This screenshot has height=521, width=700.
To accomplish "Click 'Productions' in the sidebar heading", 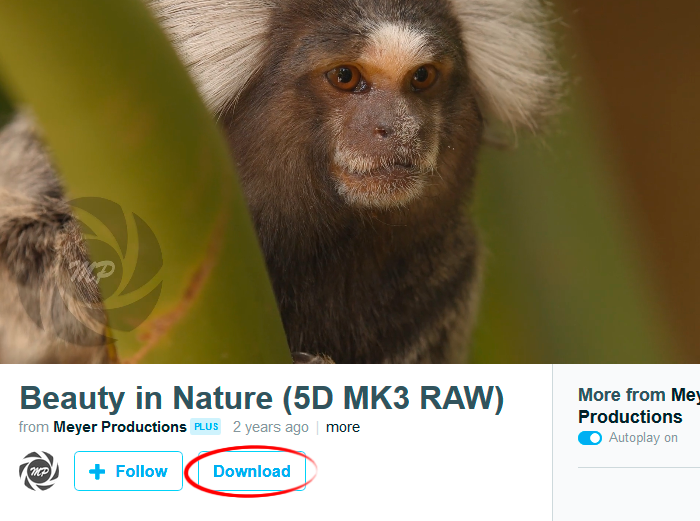I will tap(630, 417).
